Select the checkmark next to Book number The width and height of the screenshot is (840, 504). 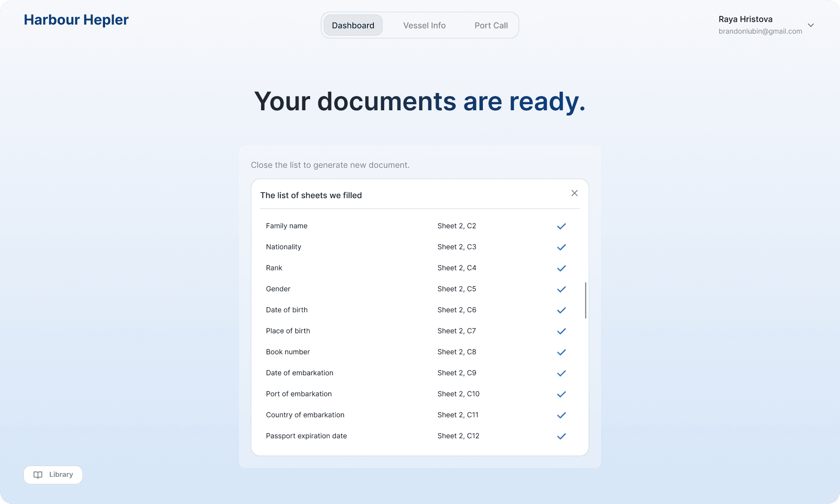(561, 352)
